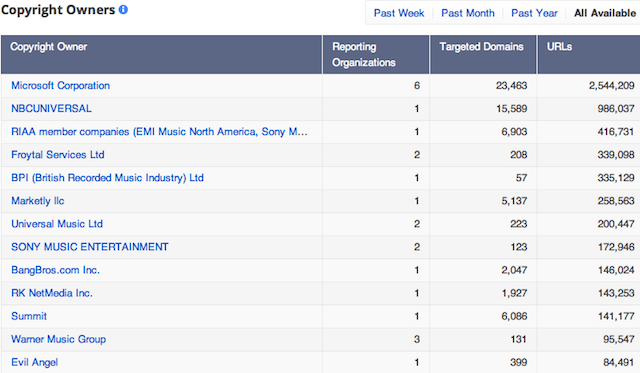This screenshot has width=640, height=373.
Task: Click the 1,927 targeted domains value
Action: click(x=514, y=293)
